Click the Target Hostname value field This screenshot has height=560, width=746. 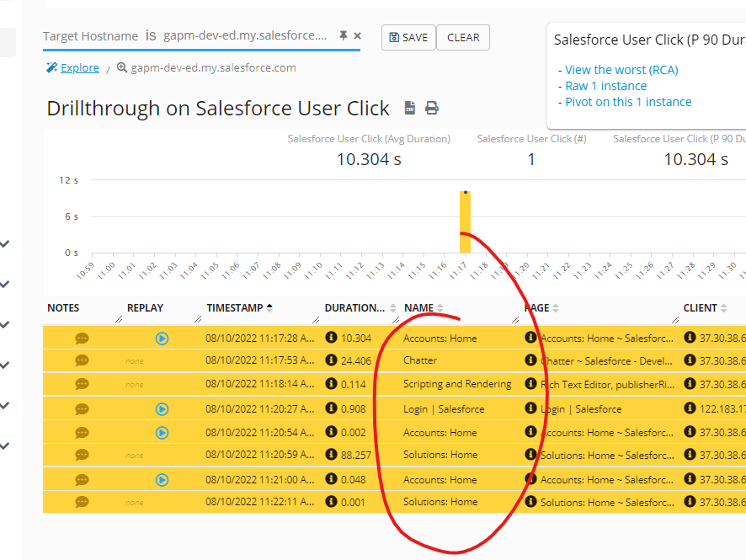[246, 35]
